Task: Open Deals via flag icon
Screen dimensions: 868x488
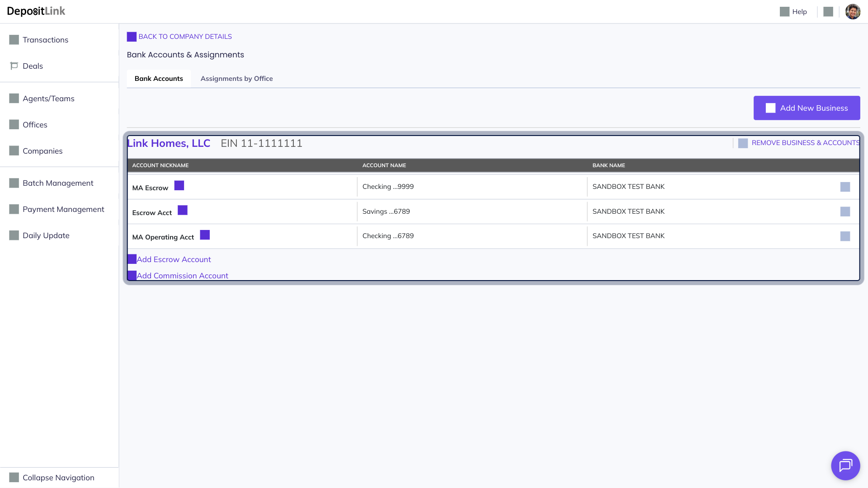Action: (14, 66)
